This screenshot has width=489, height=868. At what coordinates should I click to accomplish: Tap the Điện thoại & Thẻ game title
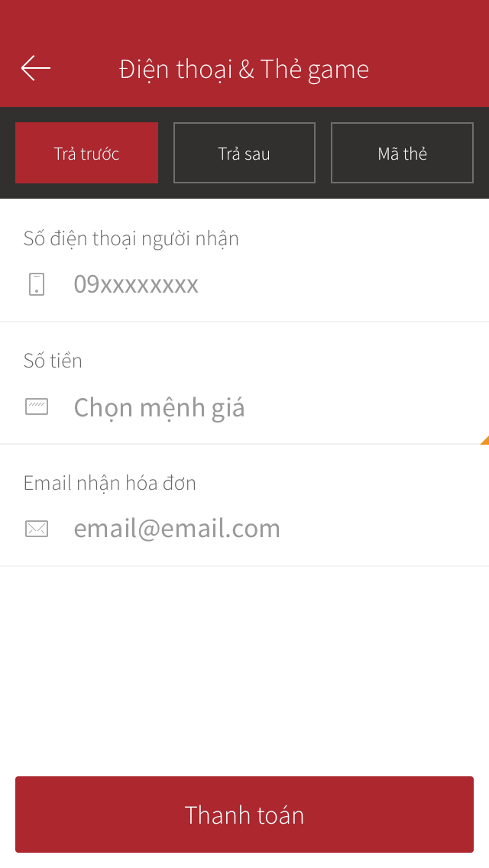pyautogui.click(x=244, y=70)
